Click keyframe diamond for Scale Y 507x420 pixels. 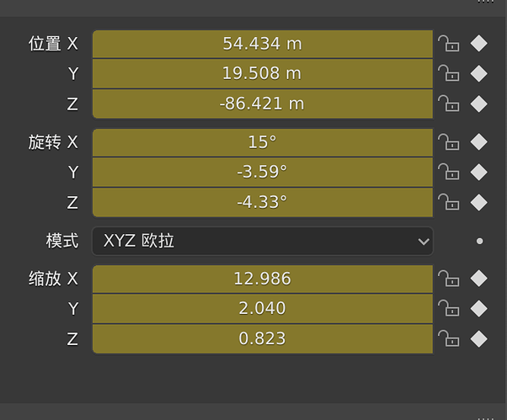pyautogui.click(x=478, y=309)
